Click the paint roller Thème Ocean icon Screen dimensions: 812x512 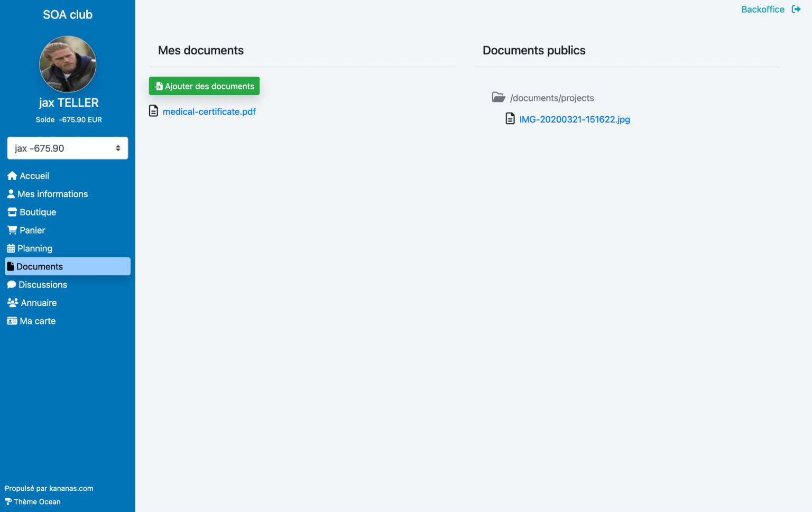click(x=8, y=502)
